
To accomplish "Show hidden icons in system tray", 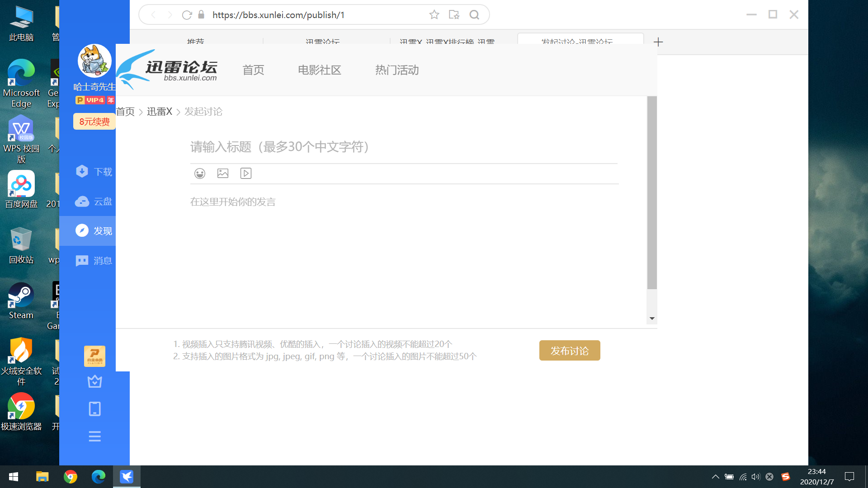I will pyautogui.click(x=715, y=477).
